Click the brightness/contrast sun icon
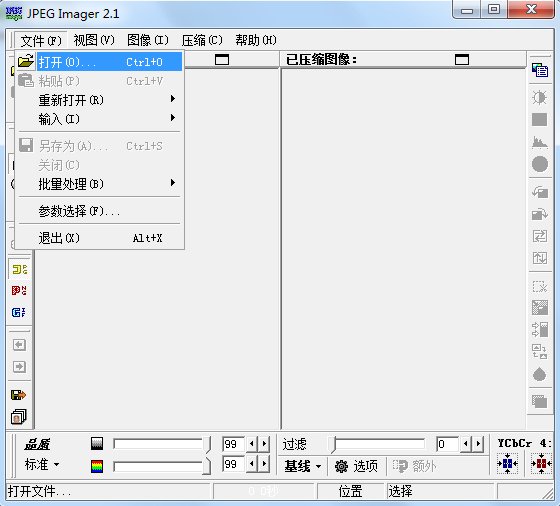 click(540, 97)
